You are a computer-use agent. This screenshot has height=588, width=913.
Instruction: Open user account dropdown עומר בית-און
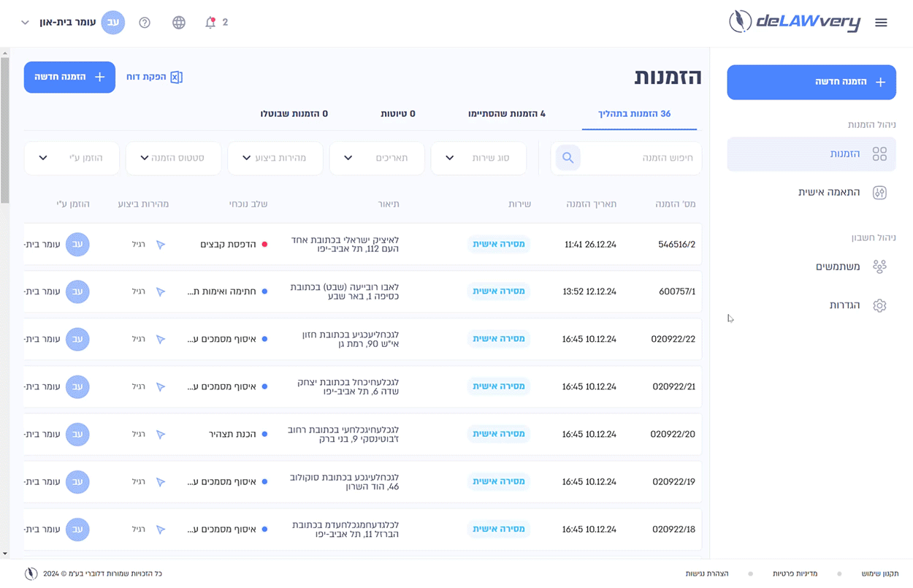pos(73,23)
